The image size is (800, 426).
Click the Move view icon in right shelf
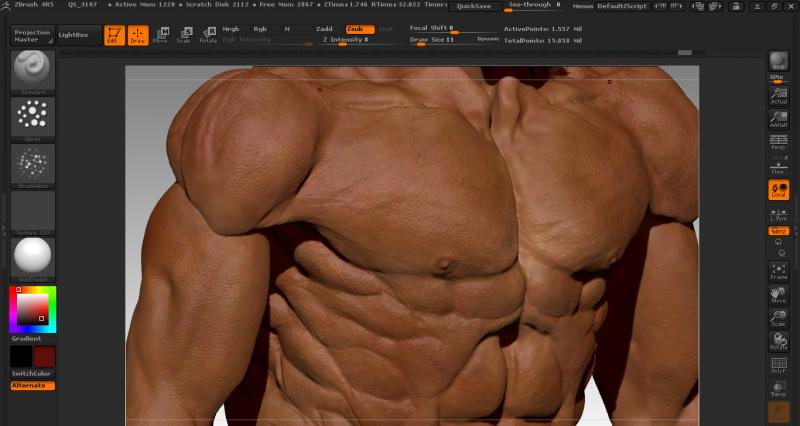(779, 295)
